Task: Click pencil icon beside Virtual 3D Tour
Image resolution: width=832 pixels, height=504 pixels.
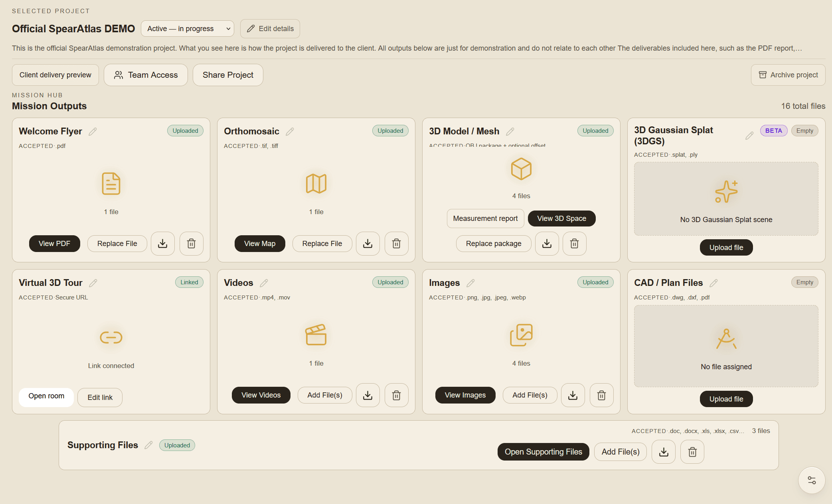Action: click(x=93, y=283)
